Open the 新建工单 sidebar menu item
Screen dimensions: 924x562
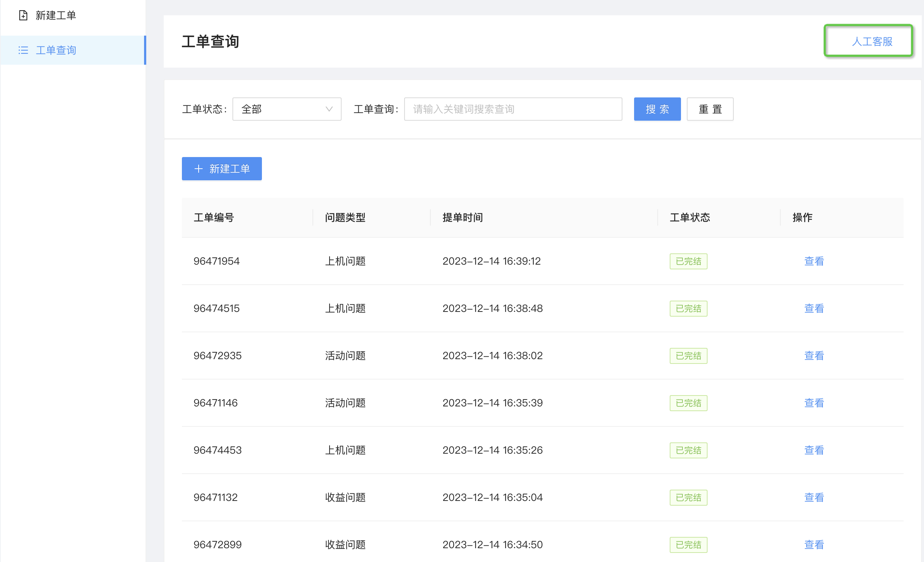(x=73, y=15)
